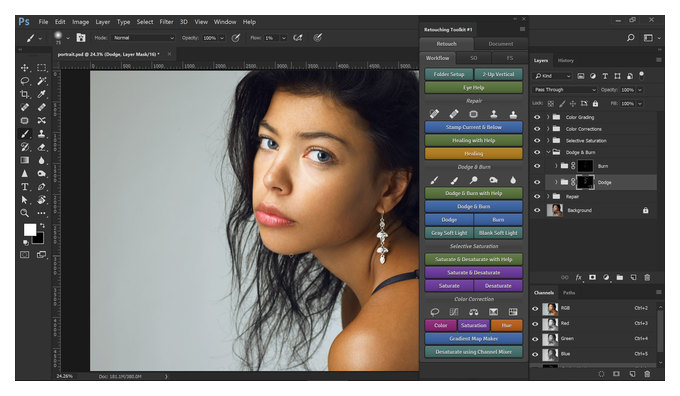Click Stamp Current & Below button
Screen dimensions: 680x396
tap(474, 127)
